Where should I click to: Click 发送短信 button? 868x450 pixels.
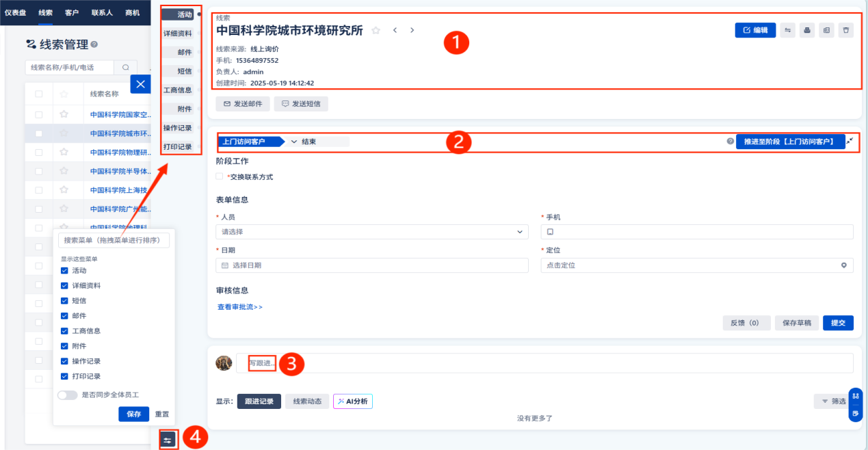coord(302,104)
